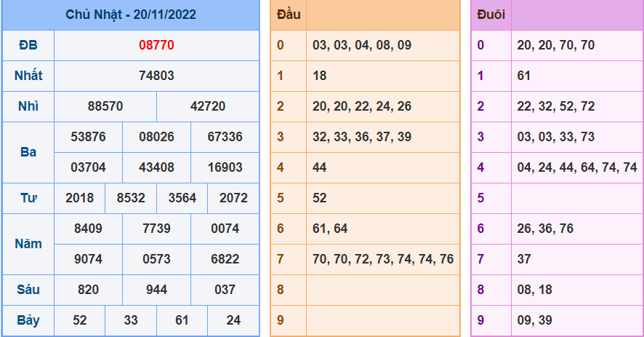Select third prize number 03704
Image resolution: width=644 pixels, height=337 pixels.
click(88, 167)
